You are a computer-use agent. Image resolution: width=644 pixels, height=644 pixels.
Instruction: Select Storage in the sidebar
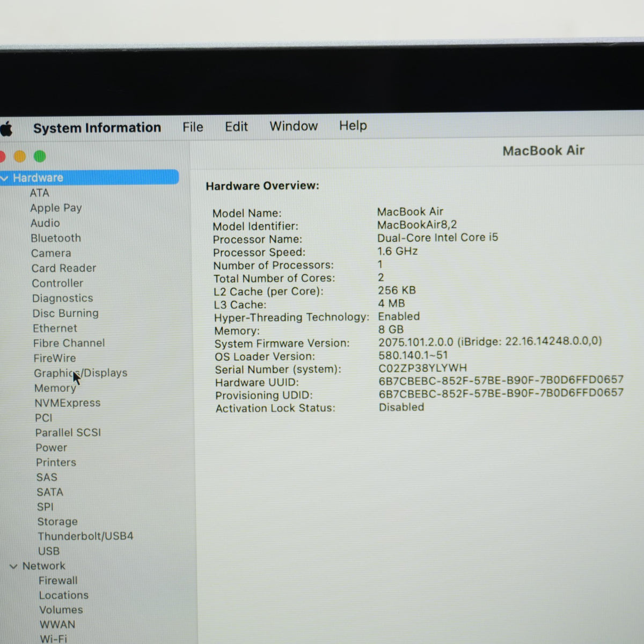(57, 522)
